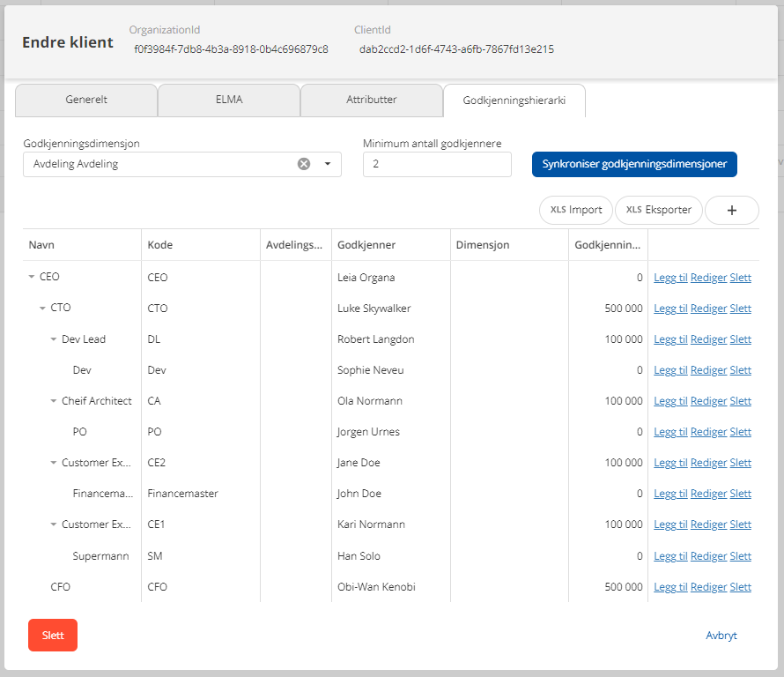Image resolution: width=784 pixels, height=677 pixels.
Task: Collapse the CTO tree node
Action: click(42, 309)
